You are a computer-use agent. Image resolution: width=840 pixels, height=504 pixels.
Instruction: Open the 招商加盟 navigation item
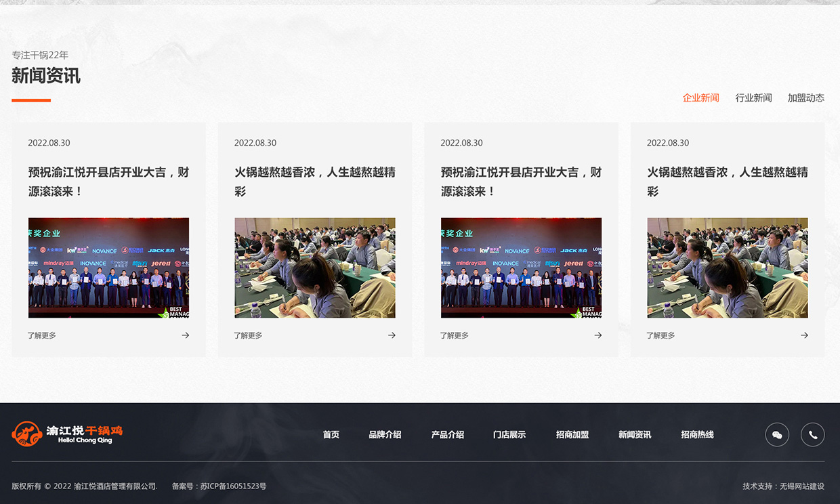coord(571,434)
